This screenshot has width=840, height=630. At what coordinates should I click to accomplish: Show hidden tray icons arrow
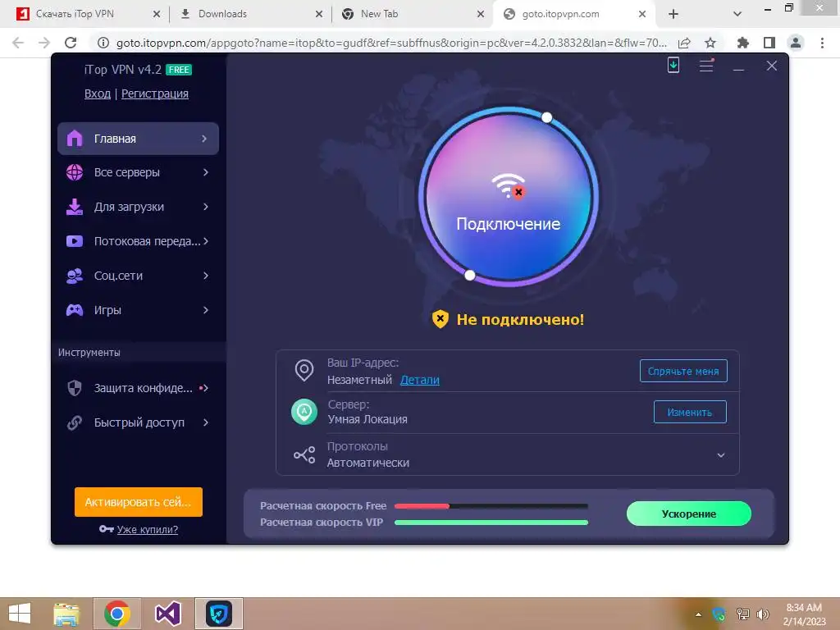(698, 614)
